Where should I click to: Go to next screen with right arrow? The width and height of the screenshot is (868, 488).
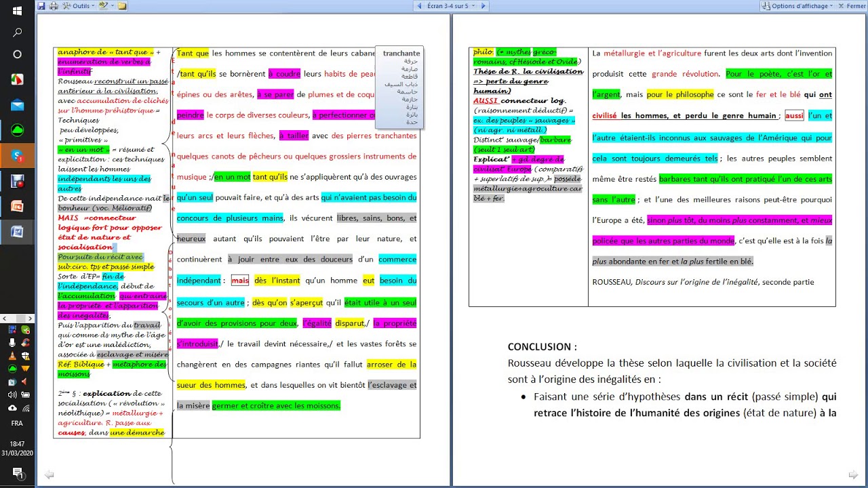click(483, 6)
